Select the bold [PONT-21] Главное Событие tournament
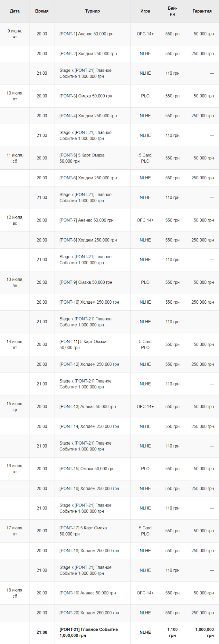Viewport: 219px width, 644px height. [89, 632]
